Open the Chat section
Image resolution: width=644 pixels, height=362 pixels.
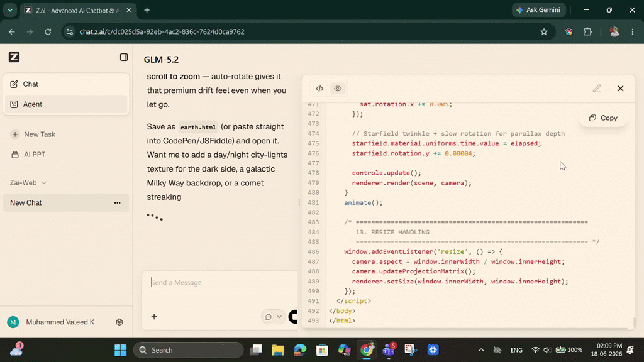[x=65, y=84]
